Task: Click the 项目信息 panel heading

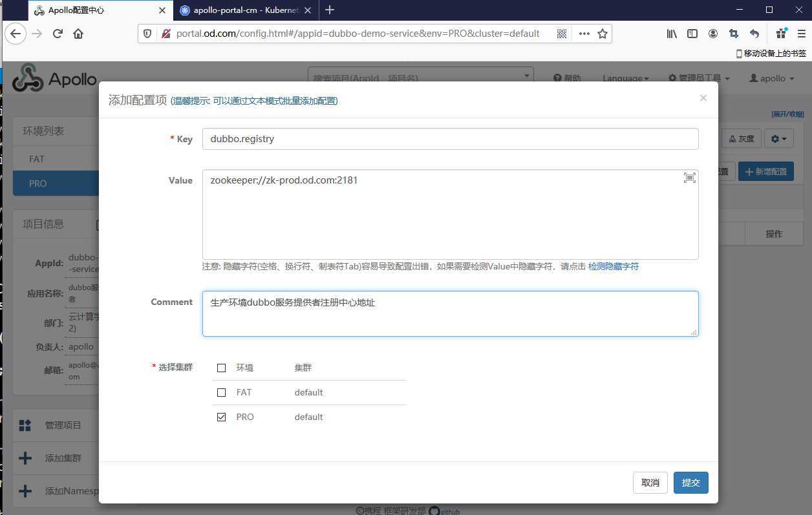Action: tap(43, 224)
